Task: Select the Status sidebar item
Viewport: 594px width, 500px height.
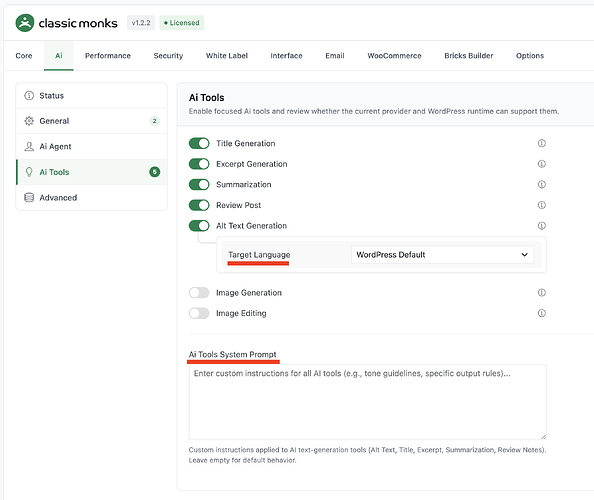Action: (92, 95)
